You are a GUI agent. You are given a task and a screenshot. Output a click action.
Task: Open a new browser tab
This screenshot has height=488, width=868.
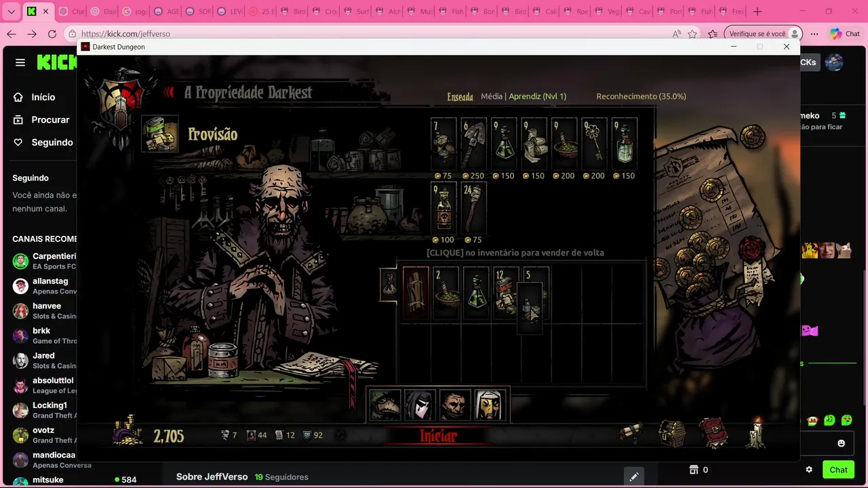pos(757,12)
